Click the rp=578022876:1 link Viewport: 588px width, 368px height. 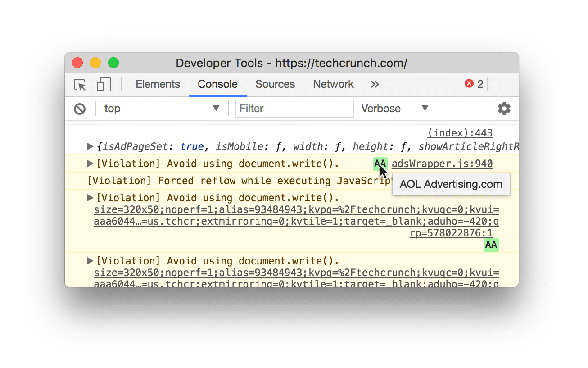click(x=451, y=233)
